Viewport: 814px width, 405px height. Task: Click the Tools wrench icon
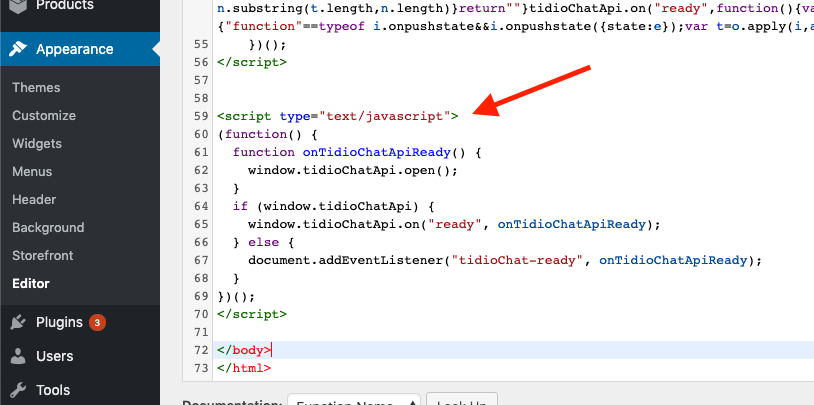pyautogui.click(x=18, y=390)
